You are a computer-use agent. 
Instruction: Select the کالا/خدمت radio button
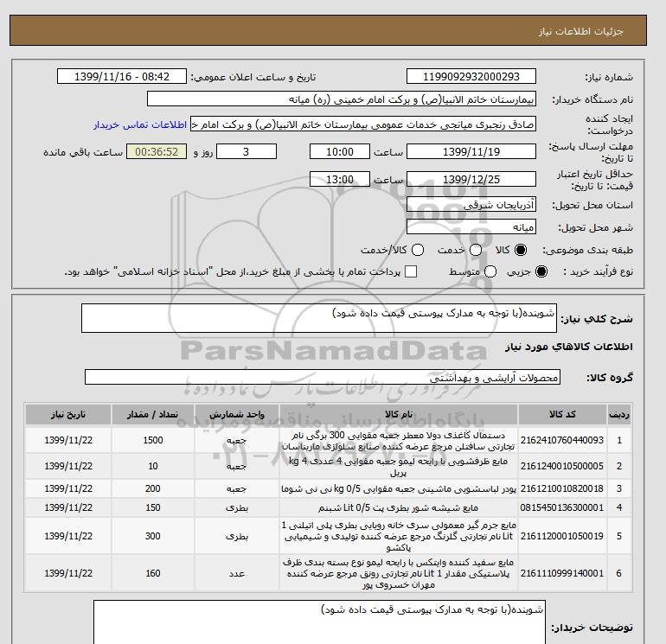point(418,250)
